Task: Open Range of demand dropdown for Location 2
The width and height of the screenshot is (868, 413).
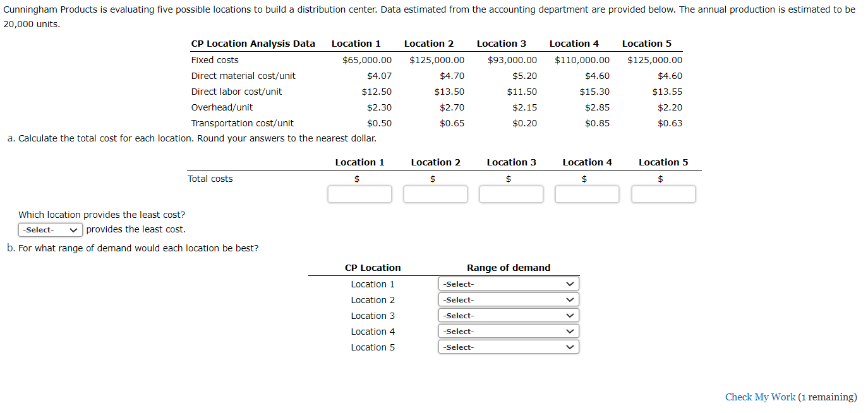Action: (x=509, y=300)
